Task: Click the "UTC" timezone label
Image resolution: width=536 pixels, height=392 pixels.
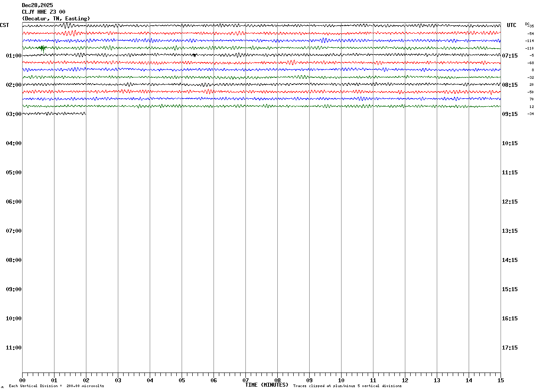Action: coord(512,25)
